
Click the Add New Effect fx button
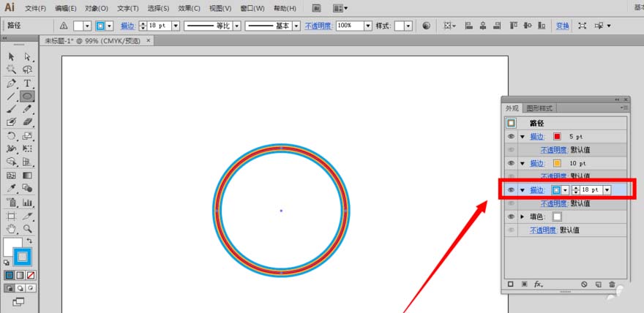pos(539,284)
